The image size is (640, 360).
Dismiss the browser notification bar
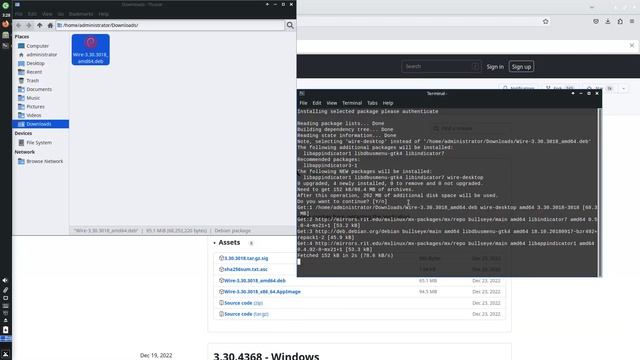tap(632, 45)
